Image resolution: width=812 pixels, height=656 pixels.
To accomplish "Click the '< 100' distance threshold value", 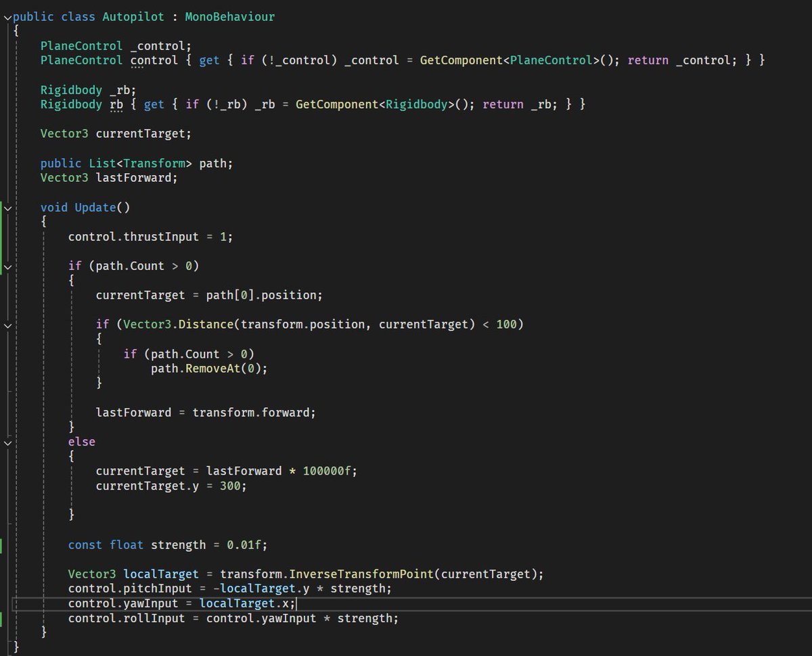I will [506, 325].
